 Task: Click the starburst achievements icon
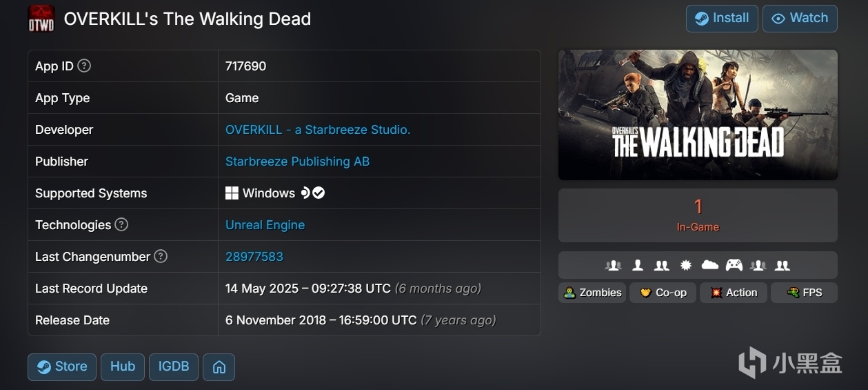pyautogui.click(x=685, y=265)
